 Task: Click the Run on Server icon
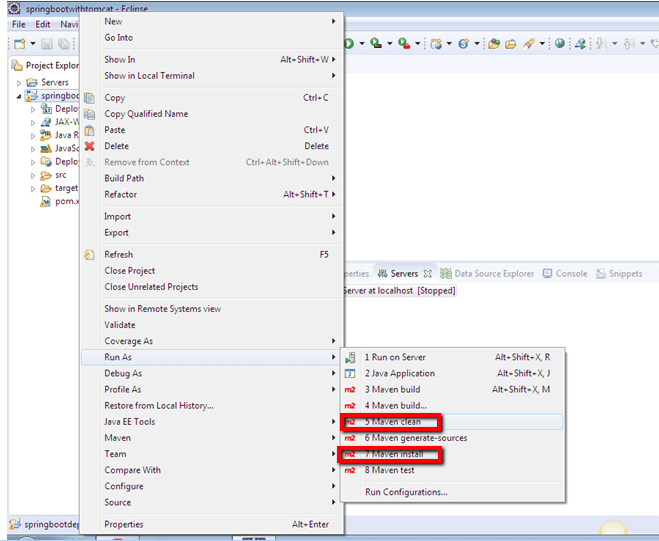(x=350, y=357)
